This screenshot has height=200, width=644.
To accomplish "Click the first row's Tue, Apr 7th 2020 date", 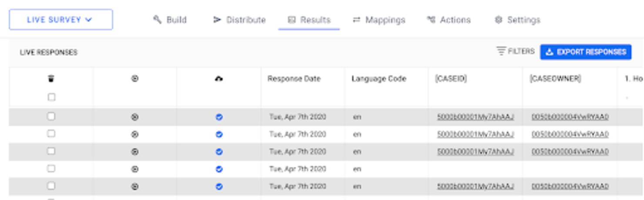I will (298, 117).
